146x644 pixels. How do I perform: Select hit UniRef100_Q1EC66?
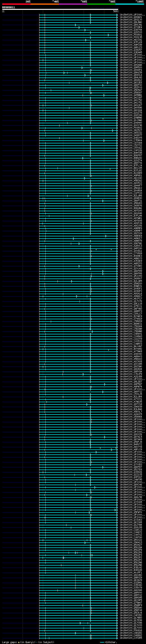point(131,115)
